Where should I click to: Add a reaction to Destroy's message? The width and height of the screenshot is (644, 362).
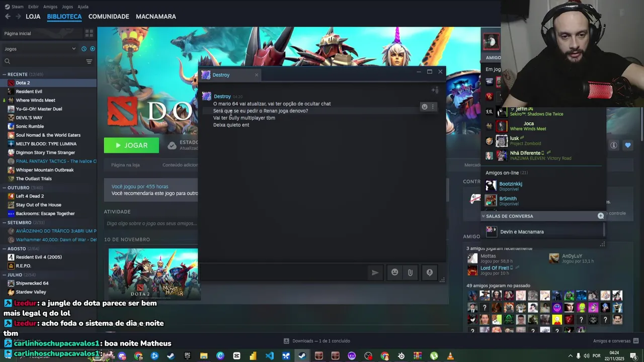coord(424,107)
